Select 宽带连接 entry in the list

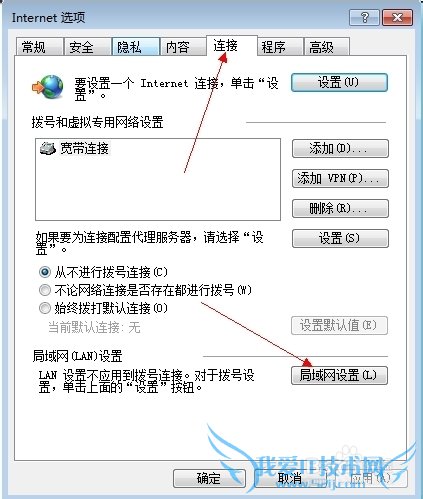[x=74, y=148]
